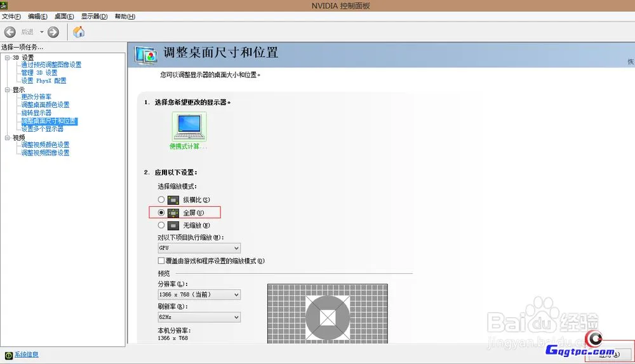
Task: Open 旋转显示器 link
Action: click(x=36, y=113)
